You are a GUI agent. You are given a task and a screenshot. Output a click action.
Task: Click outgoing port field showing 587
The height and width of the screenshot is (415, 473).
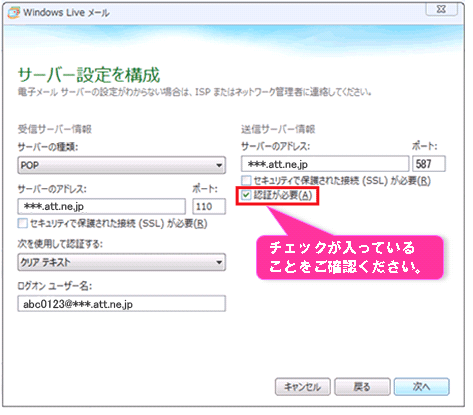(429, 164)
